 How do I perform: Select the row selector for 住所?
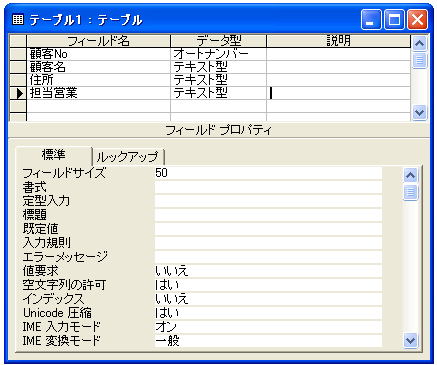pyautogui.click(x=18, y=80)
